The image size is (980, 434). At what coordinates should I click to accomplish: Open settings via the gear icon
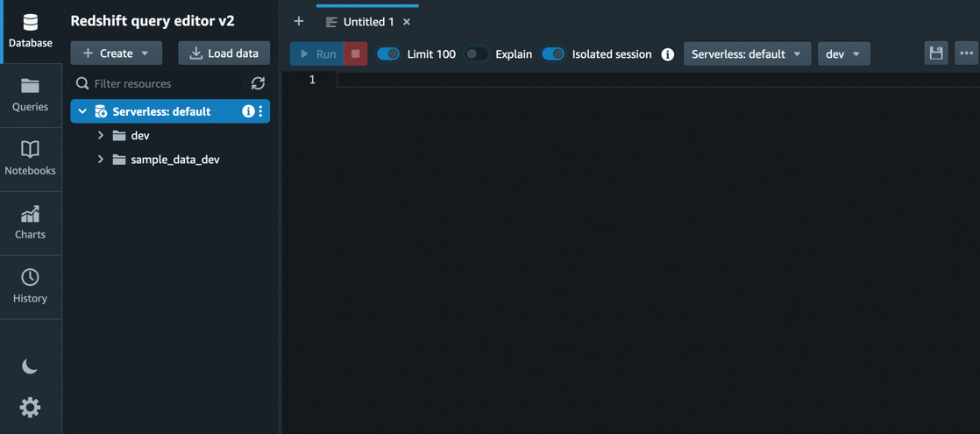[30, 408]
